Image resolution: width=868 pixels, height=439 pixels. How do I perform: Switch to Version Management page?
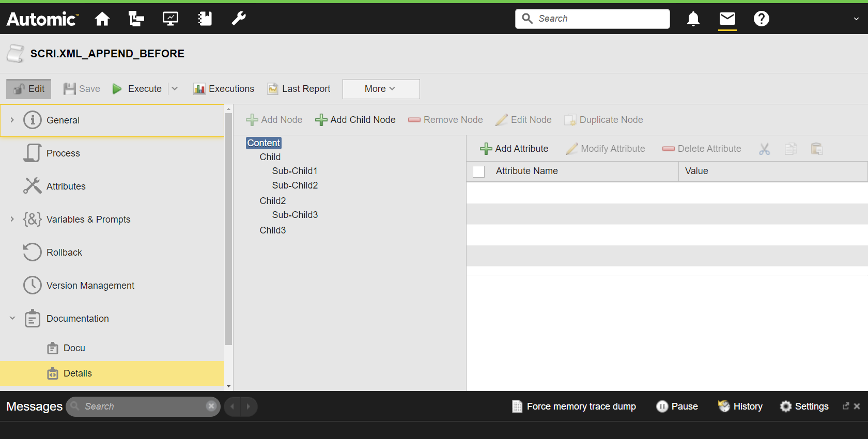pos(90,286)
